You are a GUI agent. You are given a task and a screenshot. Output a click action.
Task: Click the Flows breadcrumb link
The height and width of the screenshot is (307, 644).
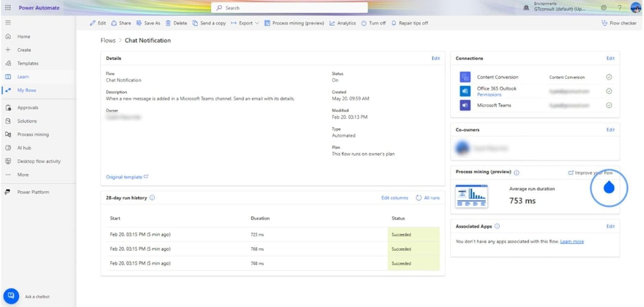click(108, 40)
